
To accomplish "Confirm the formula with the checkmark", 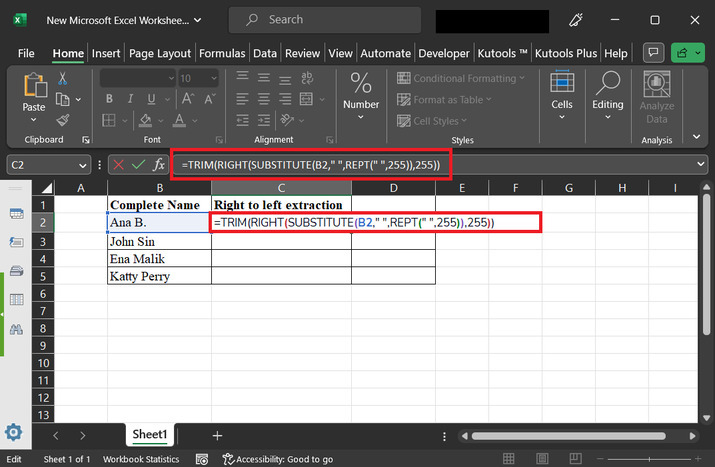I will point(137,164).
